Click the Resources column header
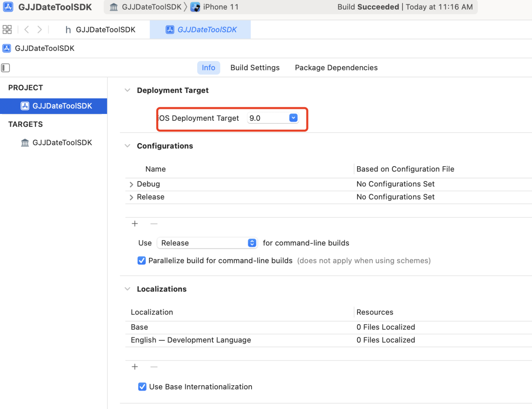Screen dimensions: 532x409 (375, 312)
